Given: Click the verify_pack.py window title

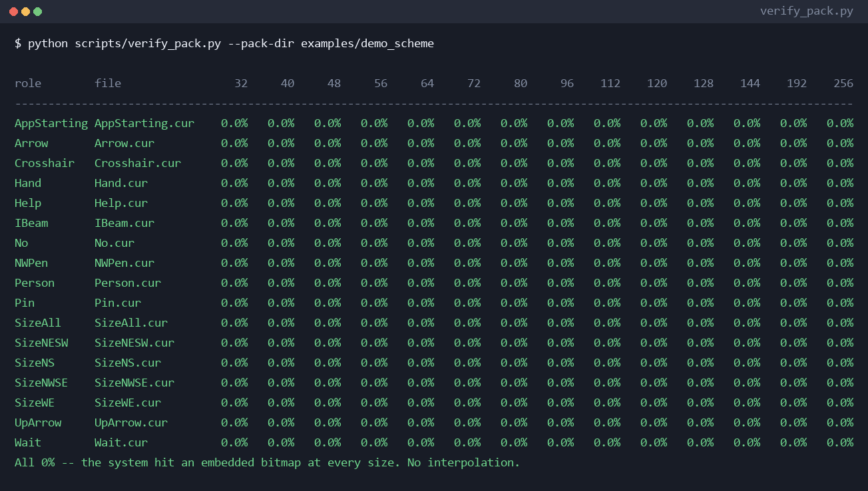Looking at the screenshot, I should [807, 11].
